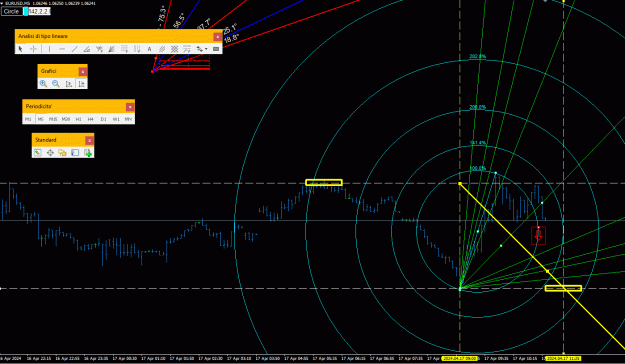Select the text label tool at toolbar end
Viewport: 625px width, 364px height.
pyautogui.click(x=216, y=49)
